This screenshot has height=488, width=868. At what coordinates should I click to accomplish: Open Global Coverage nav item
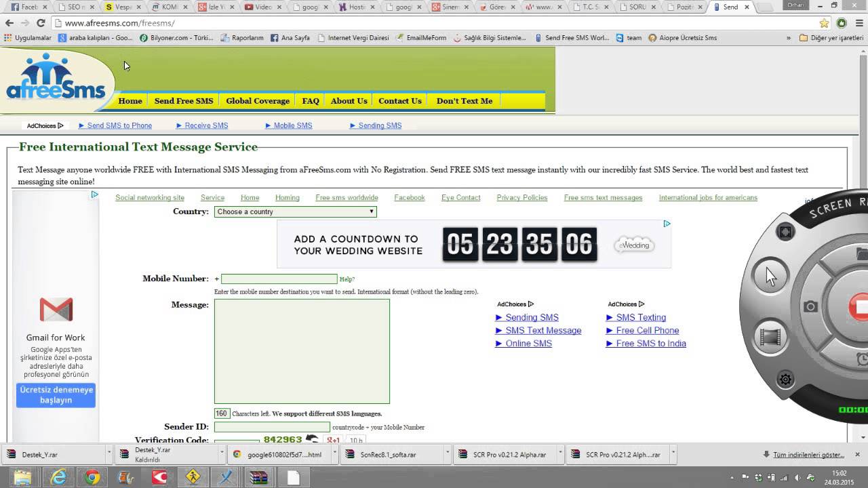click(x=258, y=101)
